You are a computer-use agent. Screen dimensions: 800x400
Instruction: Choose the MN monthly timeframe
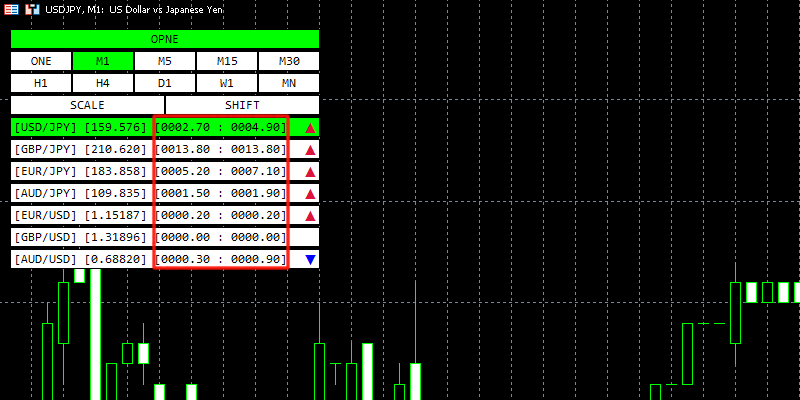[x=288, y=83]
